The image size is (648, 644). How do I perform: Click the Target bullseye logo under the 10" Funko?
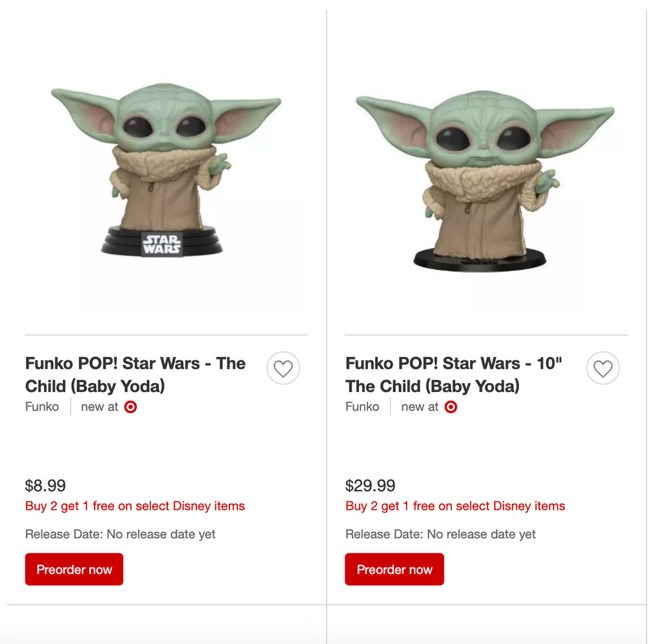click(451, 407)
